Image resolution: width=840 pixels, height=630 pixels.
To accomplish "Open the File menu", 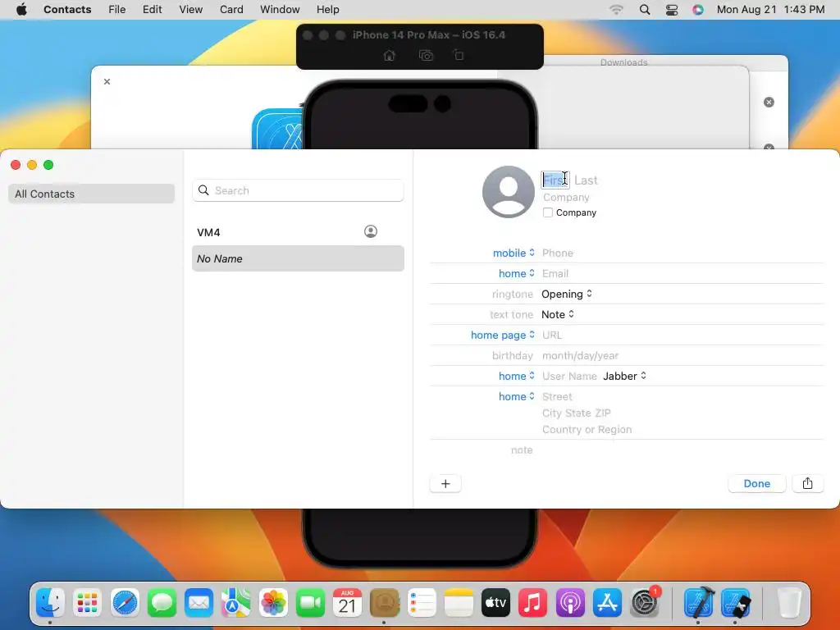I will click(x=116, y=10).
